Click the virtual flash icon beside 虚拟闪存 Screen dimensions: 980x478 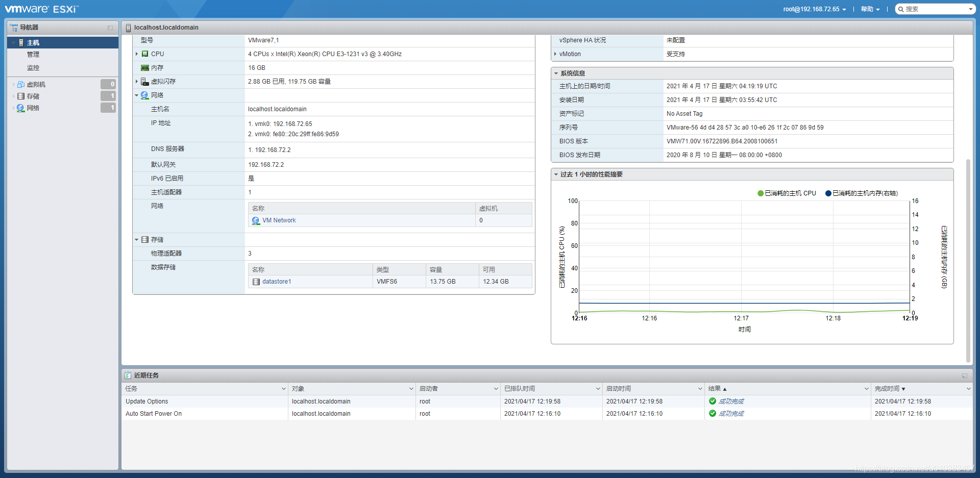click(145, 82)
